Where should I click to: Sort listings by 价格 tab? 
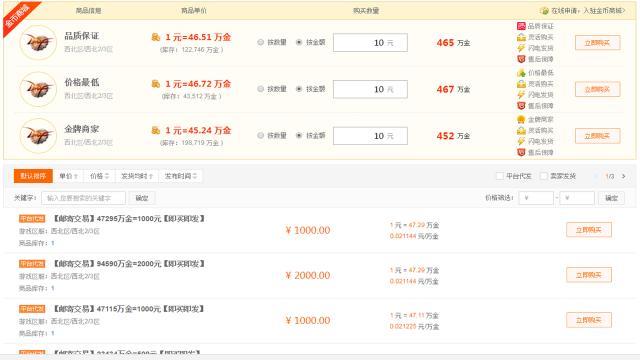100,176
